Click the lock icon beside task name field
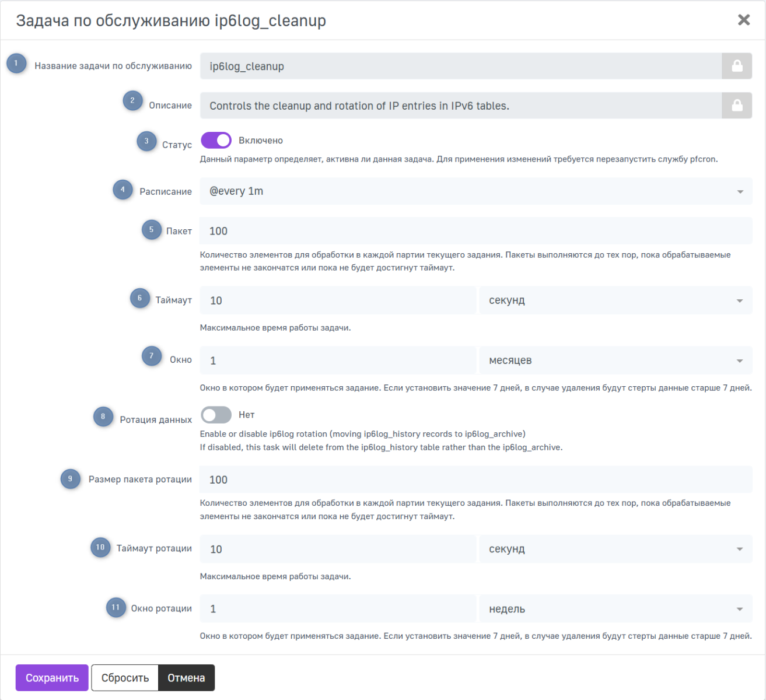The height and width of the screenshot is (700, 766). [737, 66]
